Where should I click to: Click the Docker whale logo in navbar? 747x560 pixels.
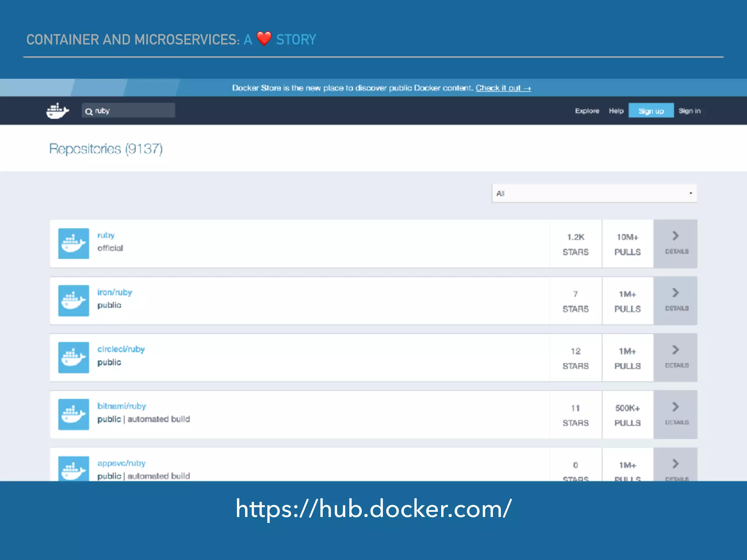58,111
